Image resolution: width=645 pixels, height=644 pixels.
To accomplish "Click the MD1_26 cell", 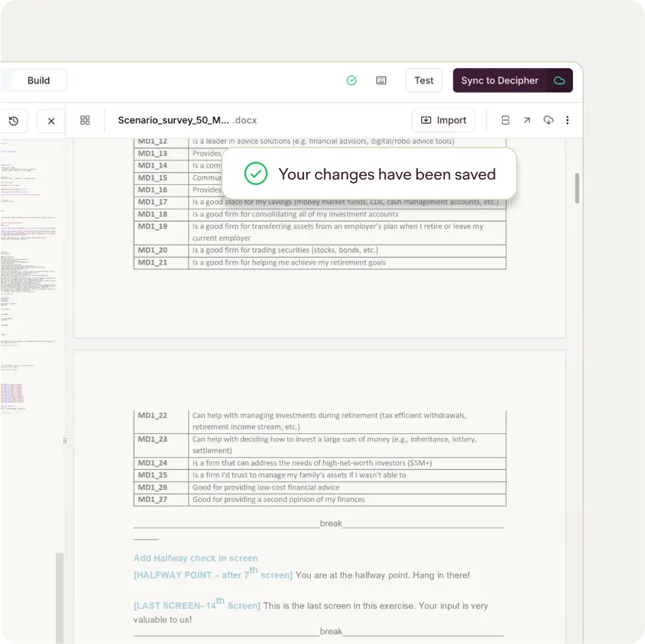I will 161,488.
